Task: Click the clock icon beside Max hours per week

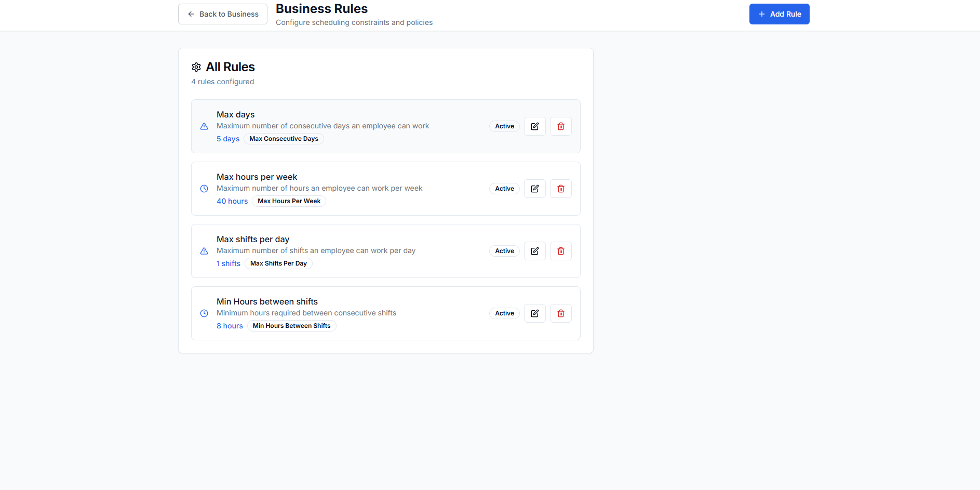Action: coord(204,189)
